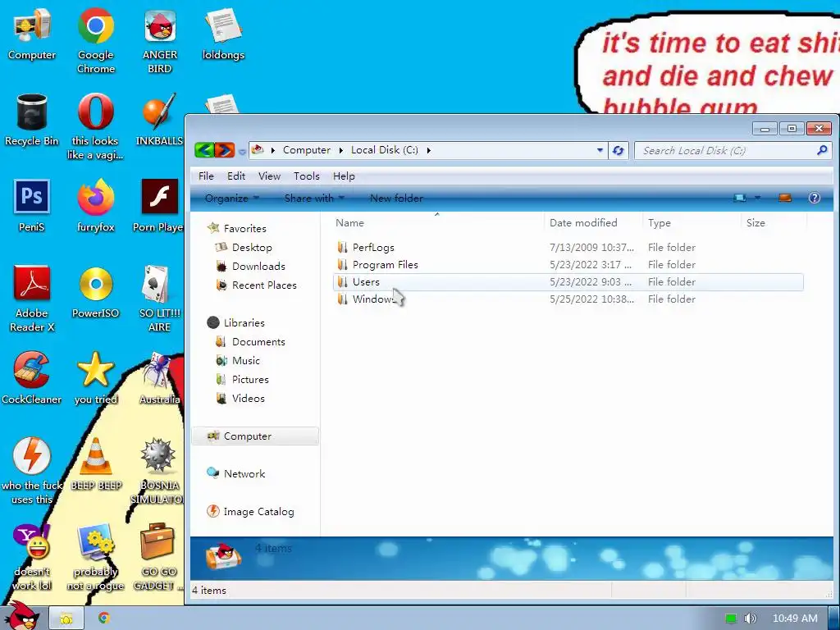Open the loldongs document icon

[223, 34]
